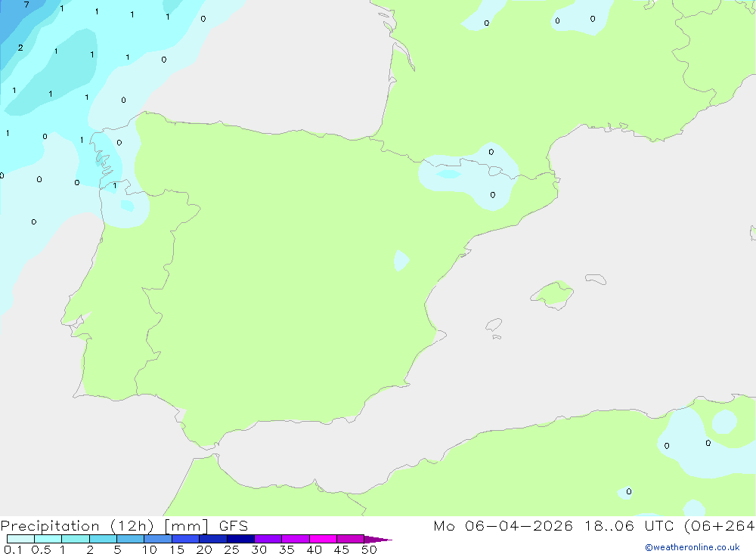This screenshot has height=554, width=756.
Task: Click the green Mallorca island on map
Action: (553, 294)
